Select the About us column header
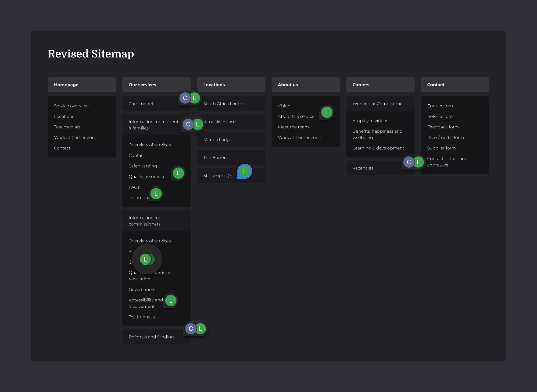This screenshot has width=537, height=392. (305, 85)
